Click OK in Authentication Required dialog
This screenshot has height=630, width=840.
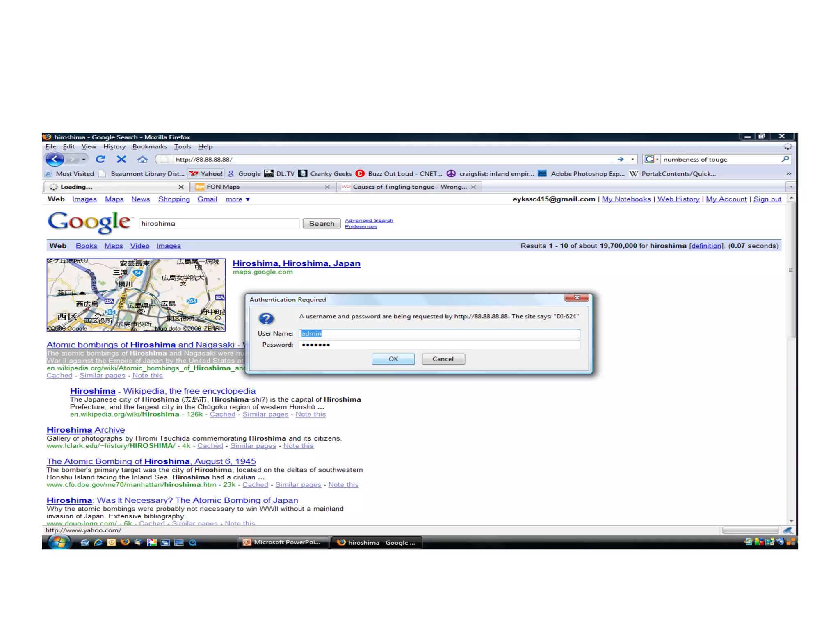[393, 359]
